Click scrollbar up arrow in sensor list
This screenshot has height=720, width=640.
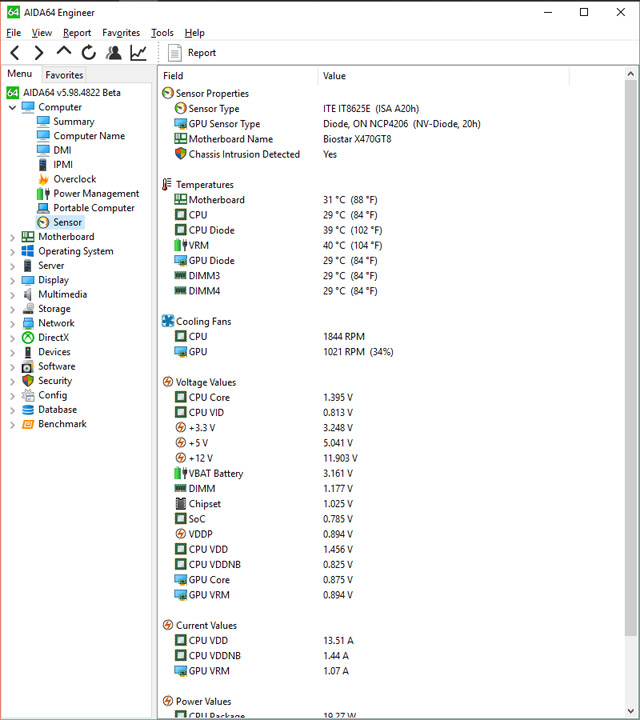click(x=631, y=73)
